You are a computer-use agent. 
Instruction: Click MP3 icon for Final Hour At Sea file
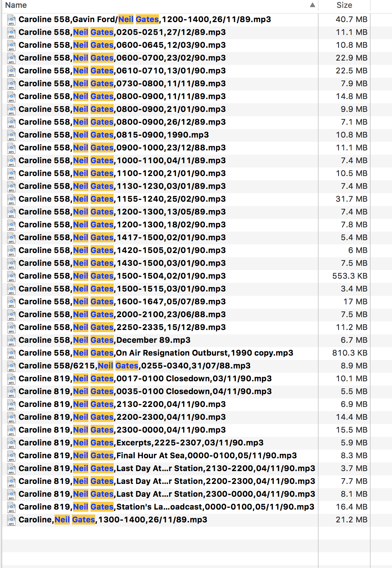[x=11, y=456]
